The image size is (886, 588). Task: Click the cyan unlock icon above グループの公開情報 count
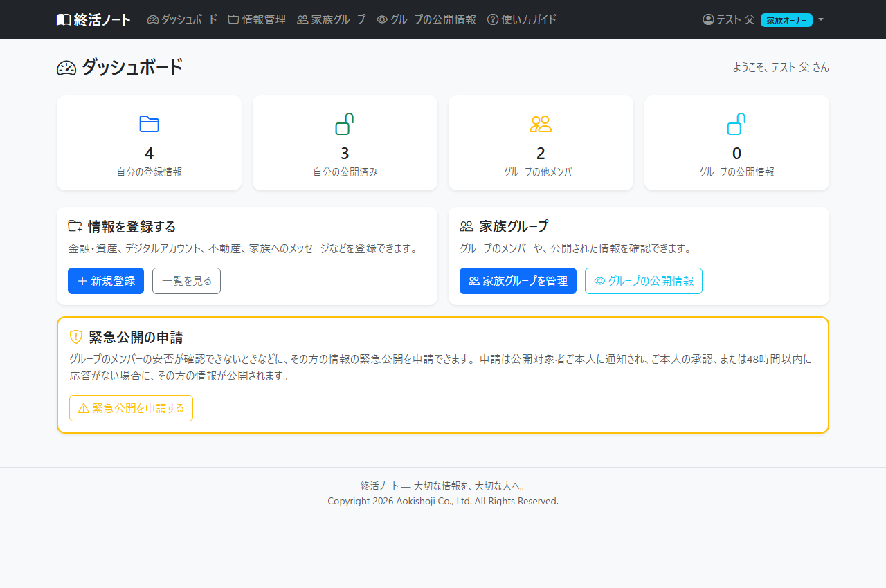[736, 124]
